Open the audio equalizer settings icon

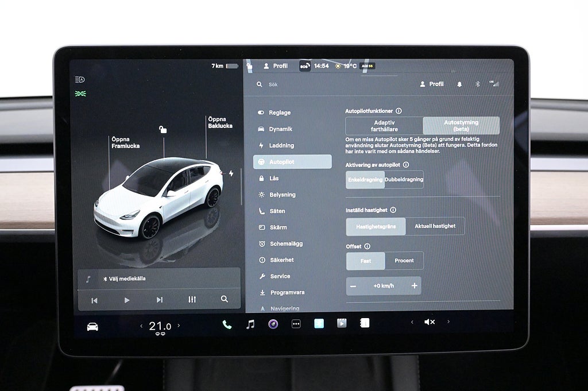coord(192,300)
